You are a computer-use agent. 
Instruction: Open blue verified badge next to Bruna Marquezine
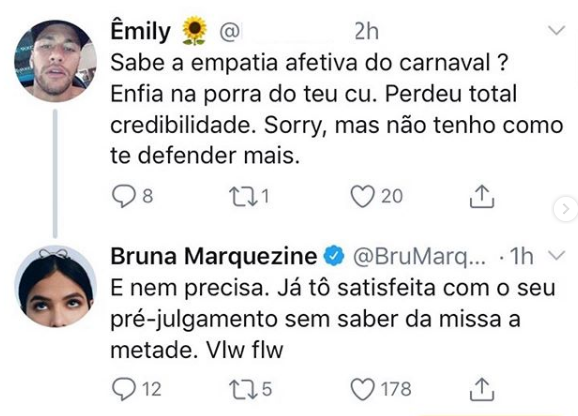(334, 256)
